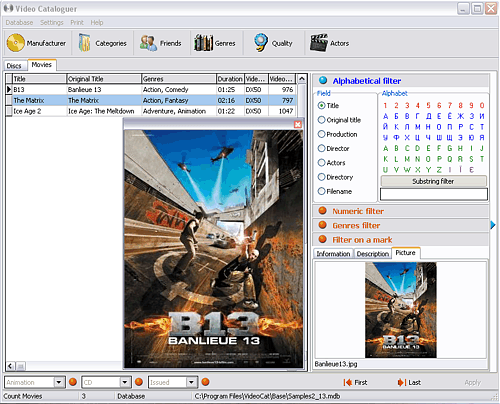This screenshot has width=500, height=404.
Task: Open the Print menu
Action: (77, 22)
